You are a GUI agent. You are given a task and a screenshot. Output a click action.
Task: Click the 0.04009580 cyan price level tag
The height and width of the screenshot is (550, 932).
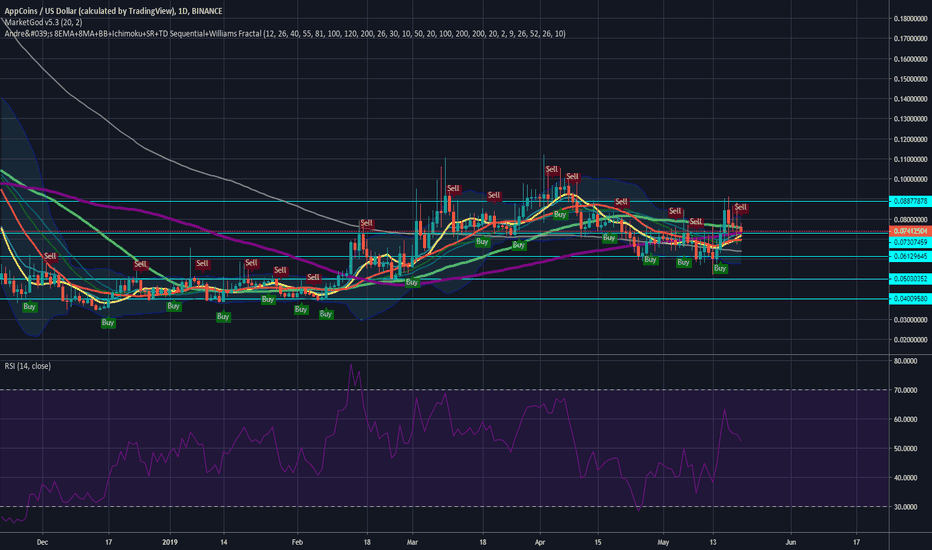(x=909, y=299)
